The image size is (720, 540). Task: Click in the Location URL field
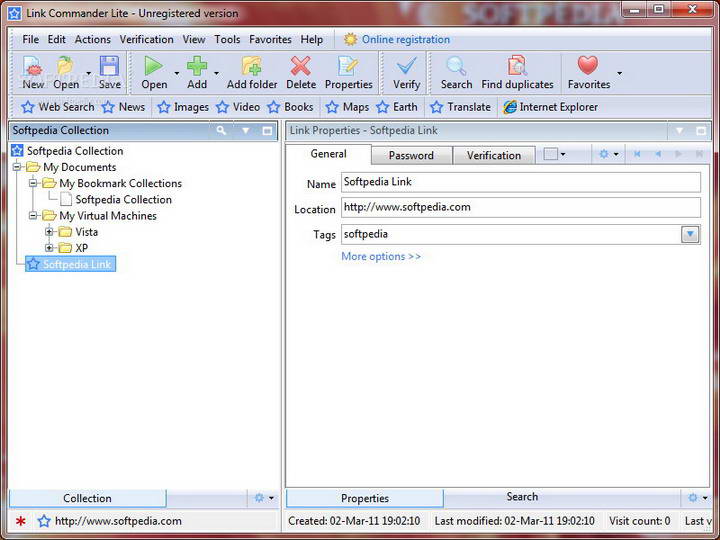(521, 207)
